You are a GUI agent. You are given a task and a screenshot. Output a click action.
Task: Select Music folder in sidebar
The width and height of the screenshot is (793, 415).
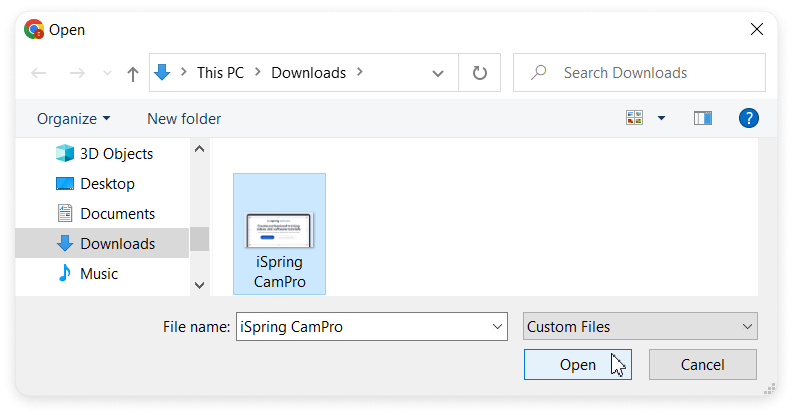pyautogui.click(x=98, y=274)
